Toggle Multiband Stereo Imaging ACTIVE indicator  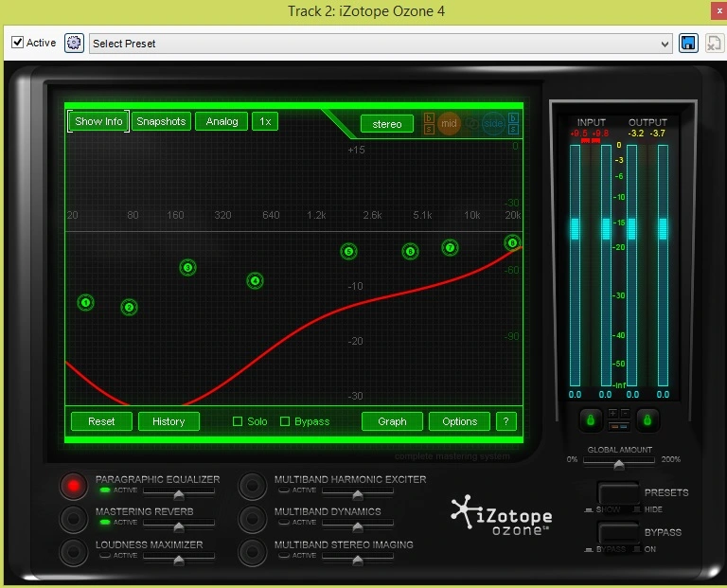[x=284, y=555]
